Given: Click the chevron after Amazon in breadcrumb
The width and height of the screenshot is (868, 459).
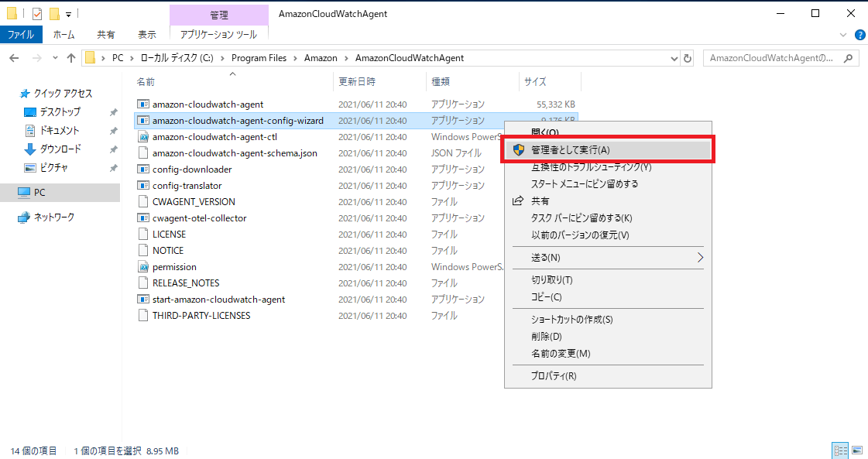Looking at the screenshot, I should coord(346,58).
